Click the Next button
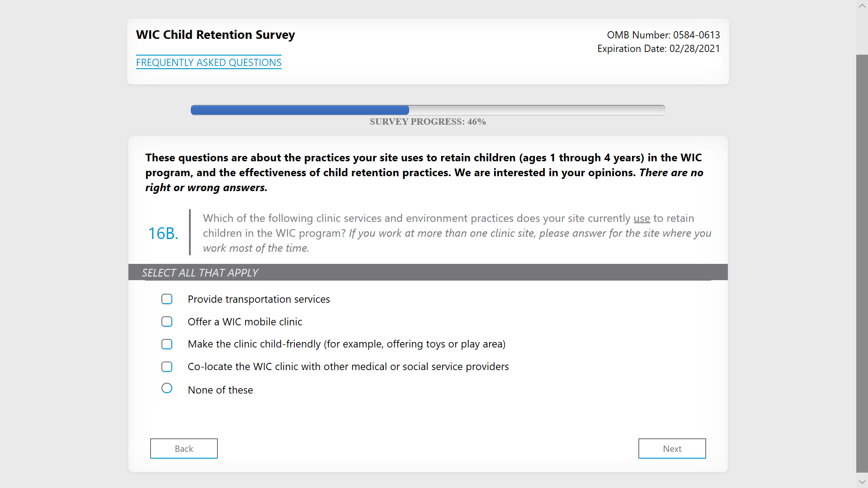Image resolution: width=868 pixels, height=488 pixels. (672, 448)
